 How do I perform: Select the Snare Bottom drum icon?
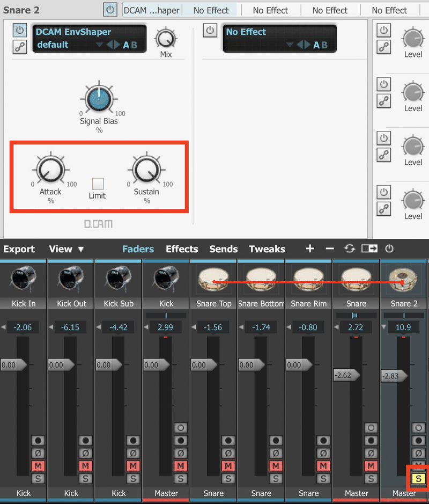click(261, 280)
